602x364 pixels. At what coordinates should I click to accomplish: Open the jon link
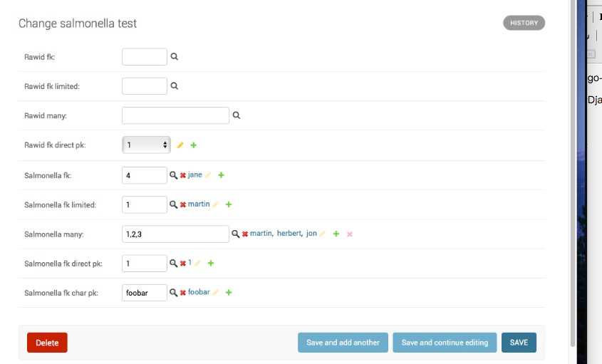point(311,234)
